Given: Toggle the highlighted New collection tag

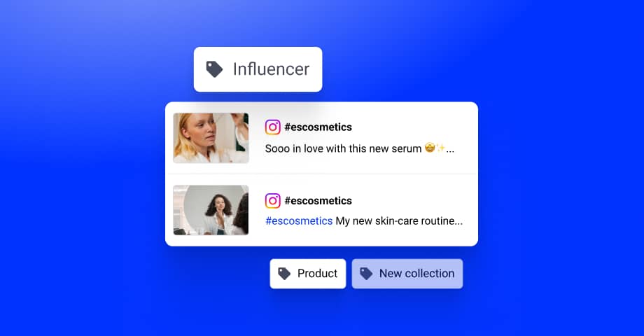Looking at the screenshot, I should tap(407, 274).
